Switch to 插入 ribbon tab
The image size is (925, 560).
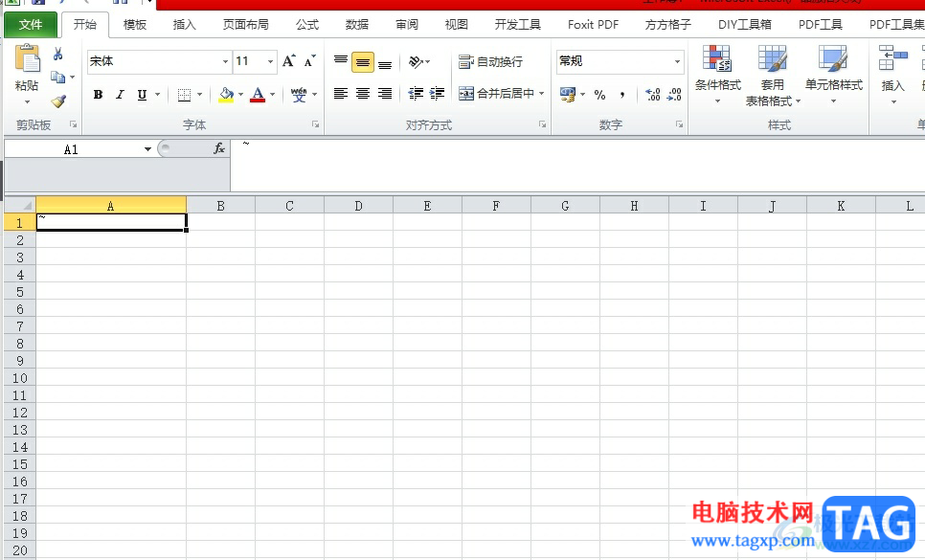pyautogui.click(x=184, y=25)
